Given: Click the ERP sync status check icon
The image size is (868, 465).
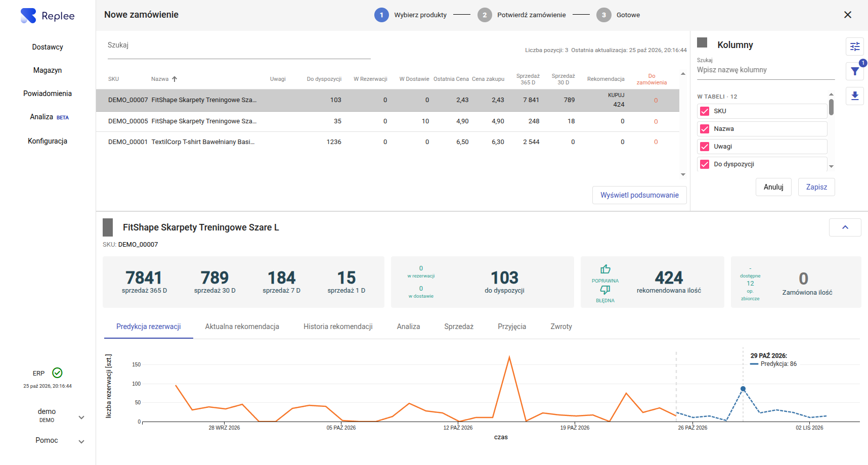Looking at the screenshot, I should [x=58, y=373].
